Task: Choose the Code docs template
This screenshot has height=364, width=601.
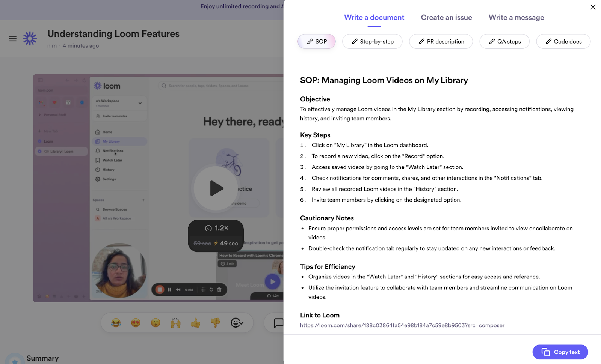Action: 563,41
